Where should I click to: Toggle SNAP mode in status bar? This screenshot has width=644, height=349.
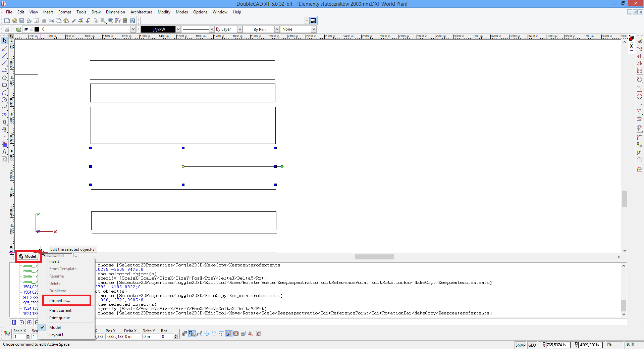520,345
